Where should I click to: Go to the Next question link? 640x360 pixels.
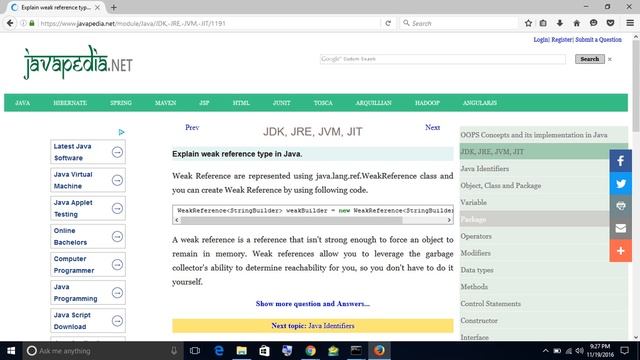click(x=432, y=127)
